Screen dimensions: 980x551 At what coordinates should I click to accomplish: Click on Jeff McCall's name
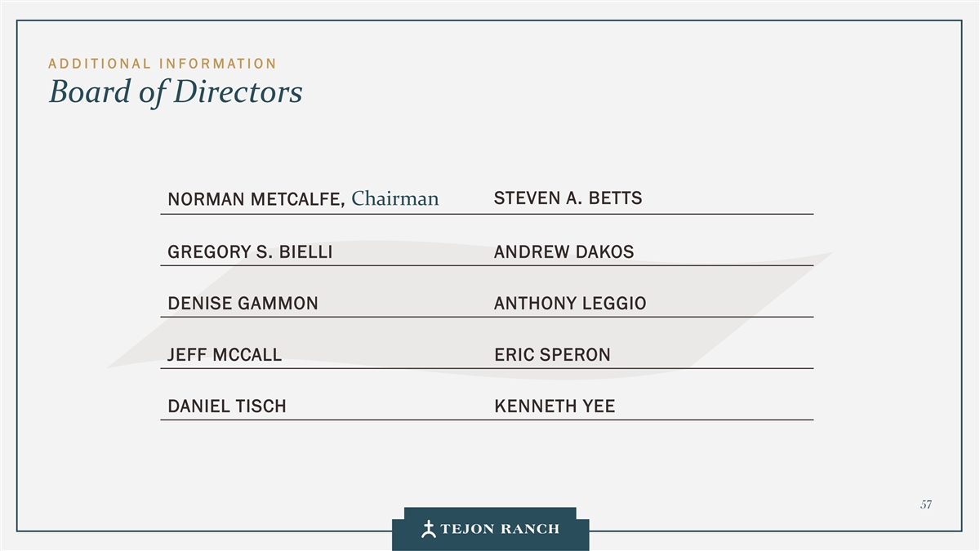(x=225, y=355)
